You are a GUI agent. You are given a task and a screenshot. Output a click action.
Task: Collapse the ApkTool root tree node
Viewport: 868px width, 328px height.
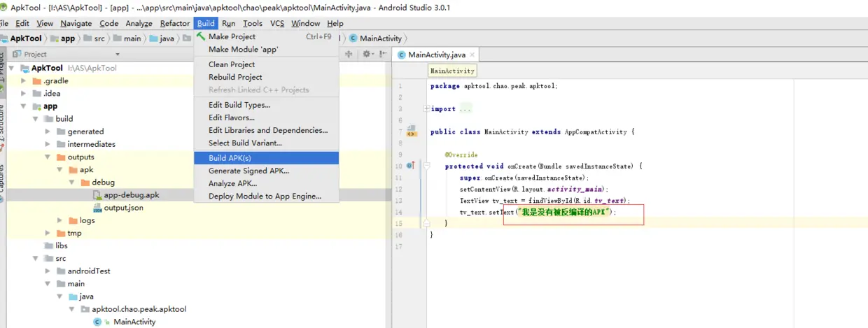tap(12, 68)
